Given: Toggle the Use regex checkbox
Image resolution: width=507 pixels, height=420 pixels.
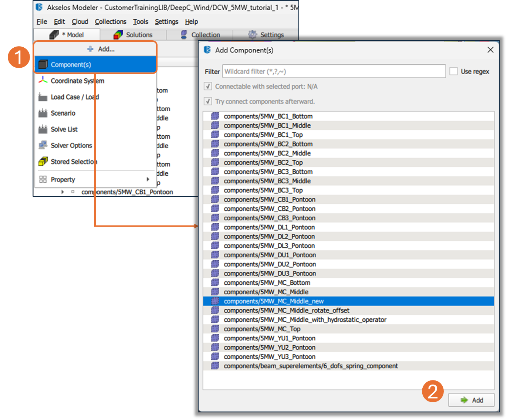Looking at the screenshot, I should pyautogui.click(x=454, y=71).
